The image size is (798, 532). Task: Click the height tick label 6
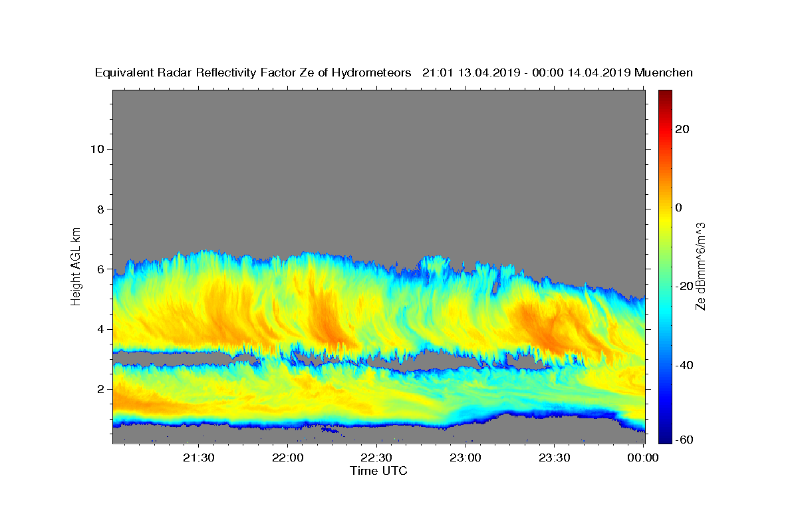click(100, 269)
